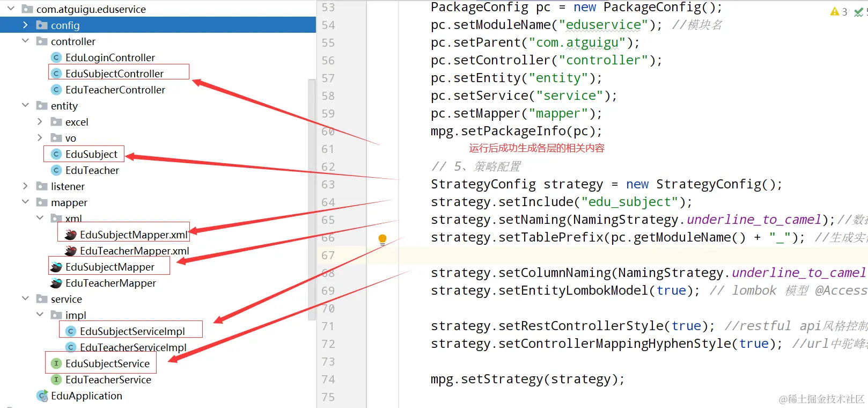The width and height of the screenshot is (868, 408).
Task: Collapse the mapper folder
Action: [x=25, y=202]
